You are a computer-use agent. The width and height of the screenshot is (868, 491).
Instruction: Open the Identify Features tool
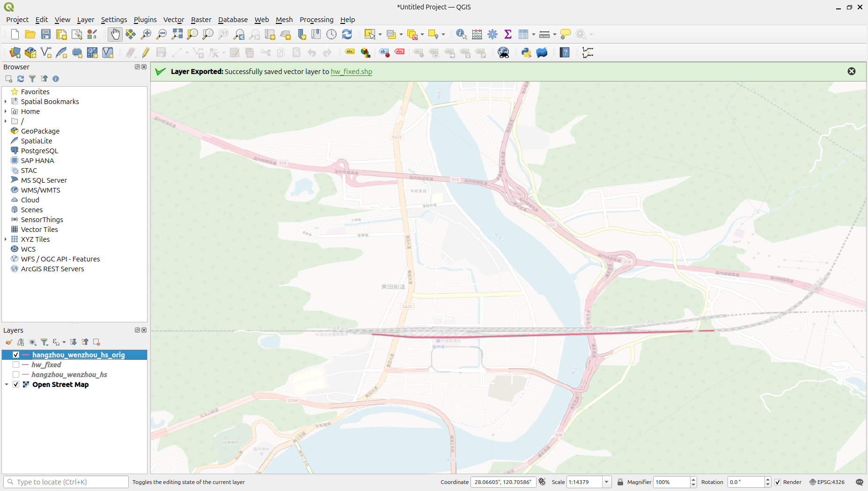(x=461, y=34)
